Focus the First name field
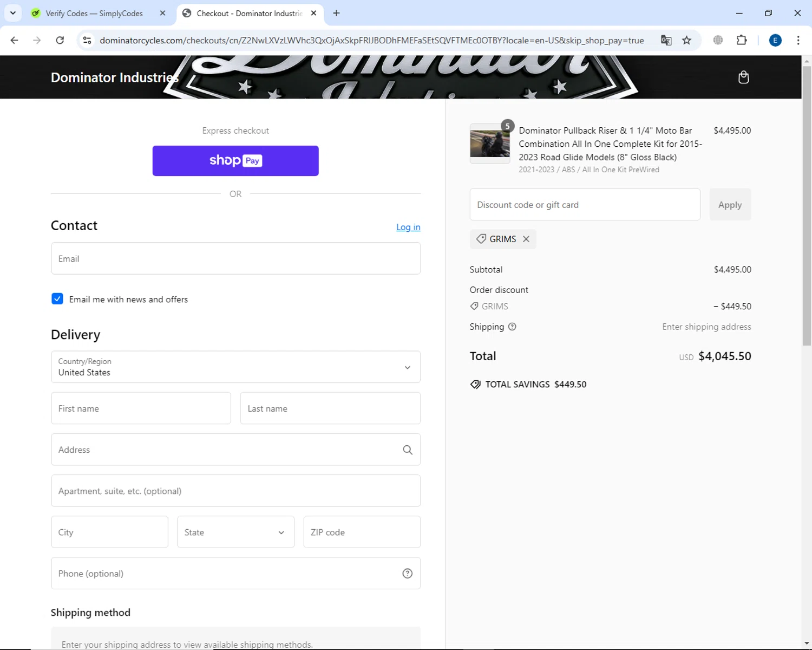Viewport: 812px width, 650px height. pos(141,408)
